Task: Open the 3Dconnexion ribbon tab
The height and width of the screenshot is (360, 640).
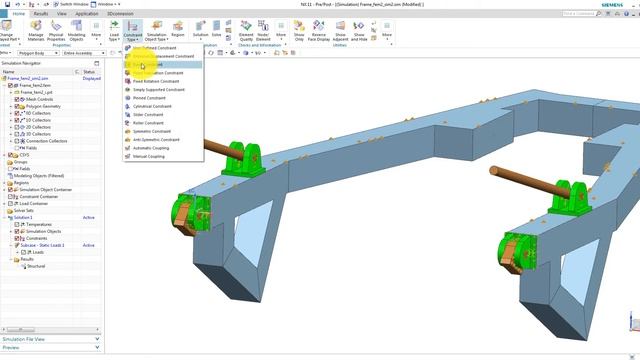Action: (120, 13)
